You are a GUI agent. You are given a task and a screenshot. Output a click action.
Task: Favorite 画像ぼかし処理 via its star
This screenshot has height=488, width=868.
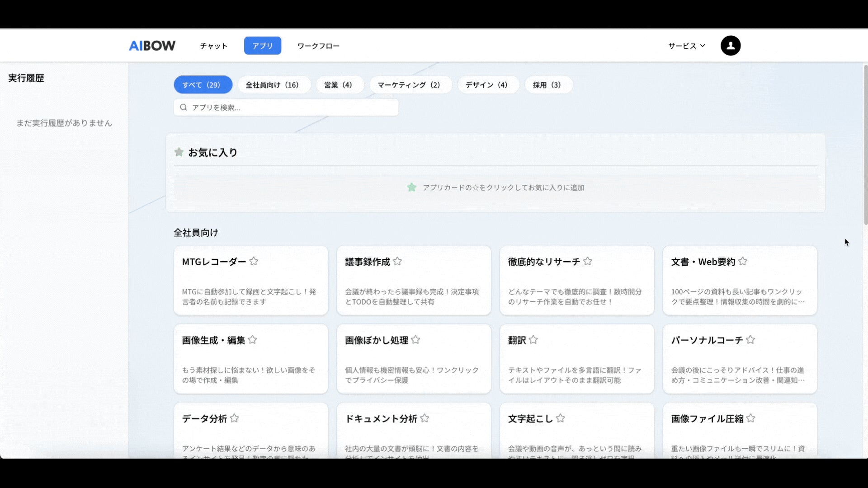coord(416,340)
